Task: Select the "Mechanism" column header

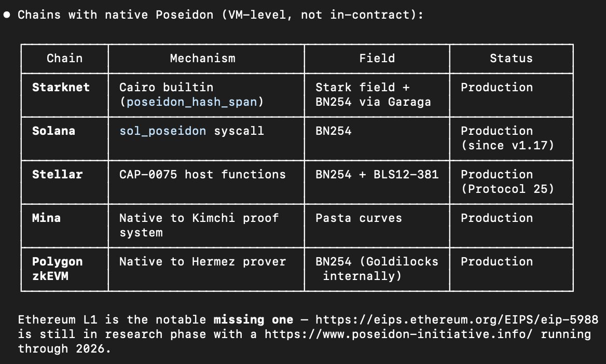Action: [x=202, y=58]
